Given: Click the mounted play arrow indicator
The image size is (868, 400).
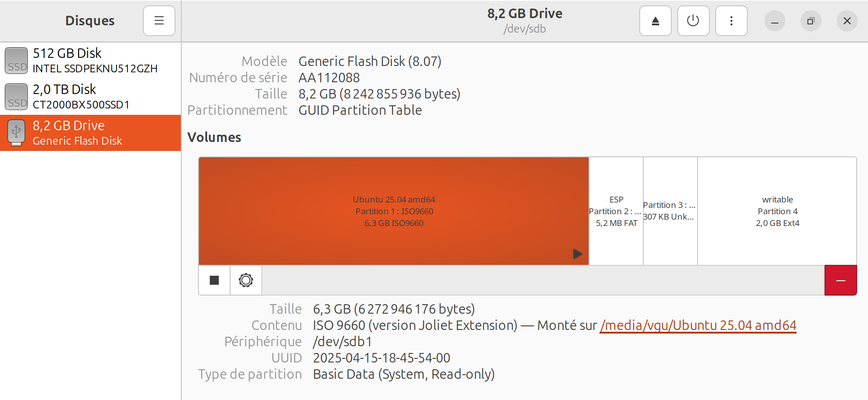Looking at the screenshot, I should pos(577,254).
